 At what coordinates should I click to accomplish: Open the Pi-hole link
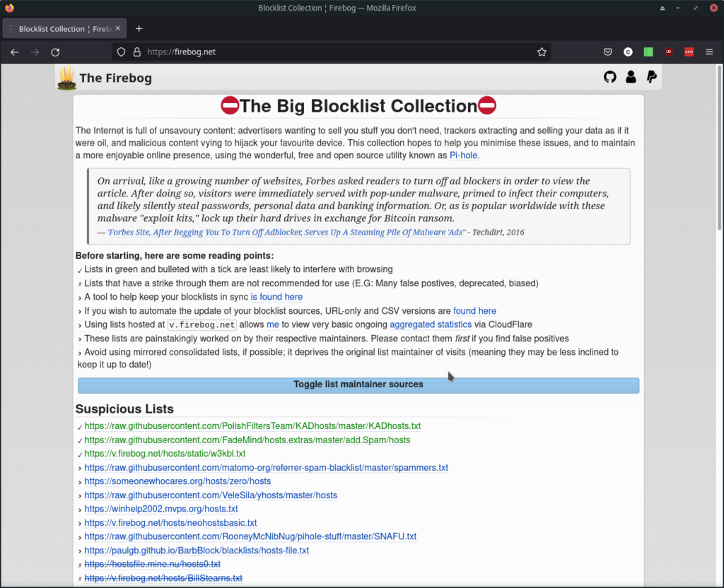463,155
